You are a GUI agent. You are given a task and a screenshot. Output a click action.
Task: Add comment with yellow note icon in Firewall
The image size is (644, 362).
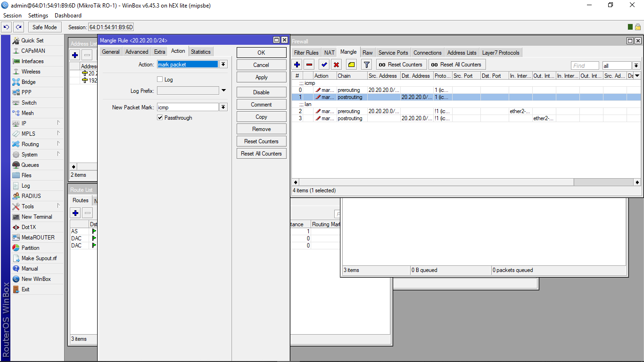coord(351,65)
